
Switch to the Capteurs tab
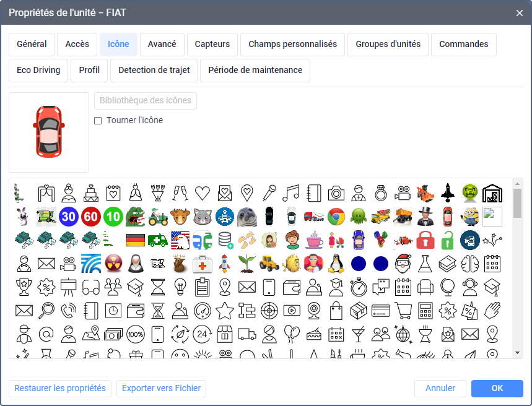tap(212, 44)
